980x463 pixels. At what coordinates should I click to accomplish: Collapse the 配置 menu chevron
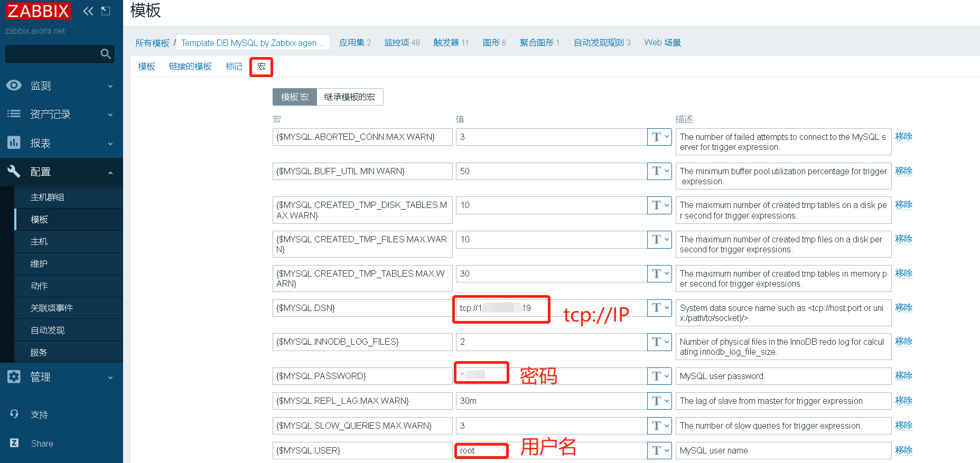110,173
